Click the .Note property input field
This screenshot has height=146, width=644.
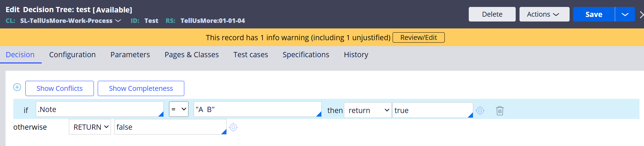click(x=100, y=109)
